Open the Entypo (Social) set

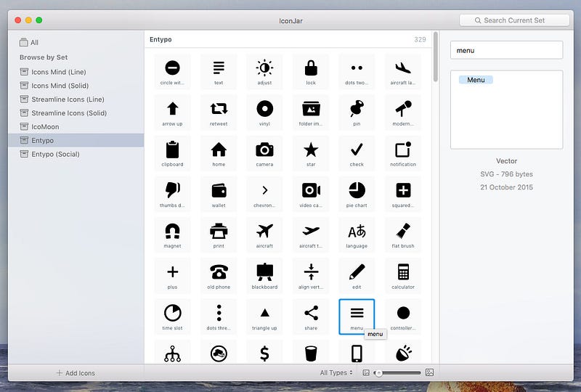tap(76, 154)
